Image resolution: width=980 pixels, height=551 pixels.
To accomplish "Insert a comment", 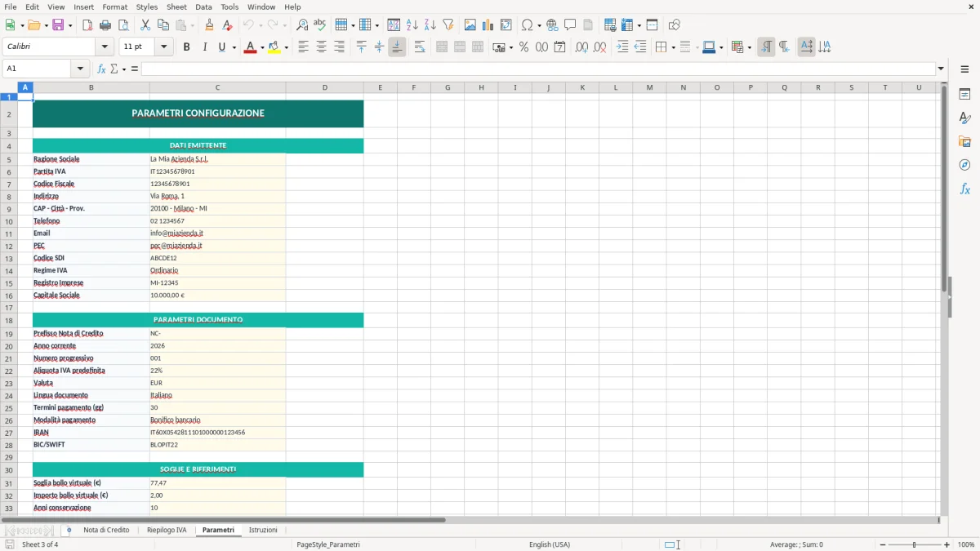I will pyautogui.click(x=570, y=25).
